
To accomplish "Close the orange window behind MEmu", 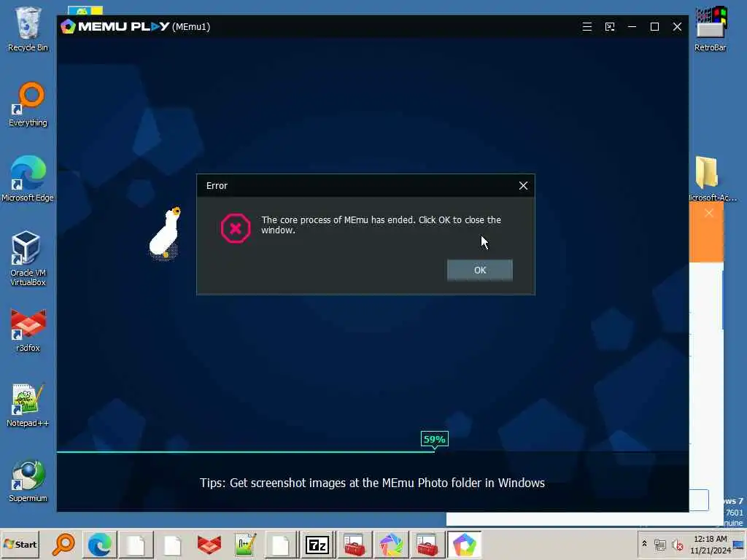I will pos(709,213).
